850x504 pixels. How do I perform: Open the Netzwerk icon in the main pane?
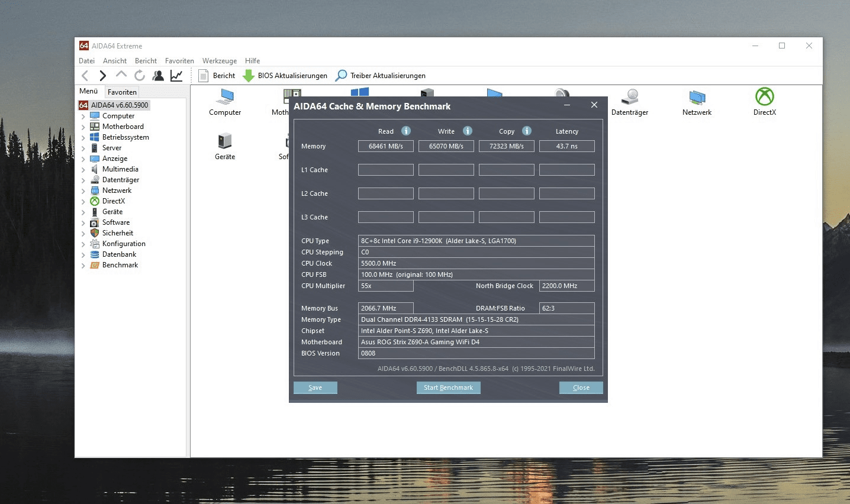(x=697, y=102)
